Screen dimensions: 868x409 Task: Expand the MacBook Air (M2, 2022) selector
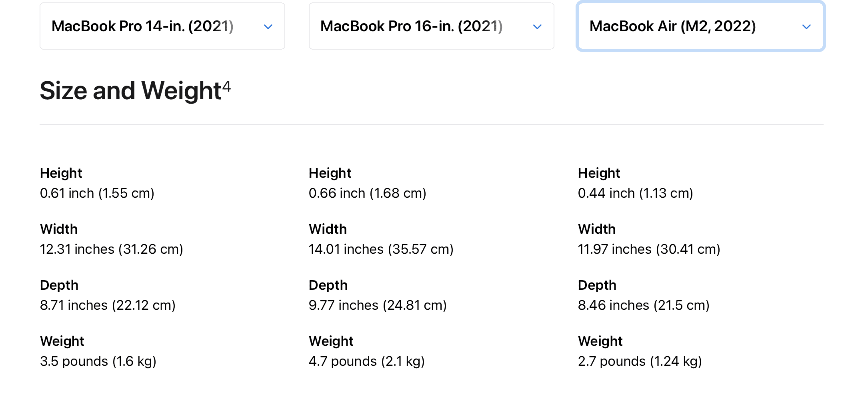click(x=700, y=26)
